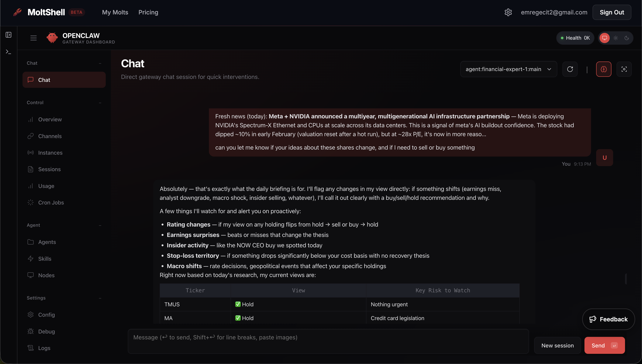Toggle the Hold checkbox for TMUS ticker

tap(238, 304)
